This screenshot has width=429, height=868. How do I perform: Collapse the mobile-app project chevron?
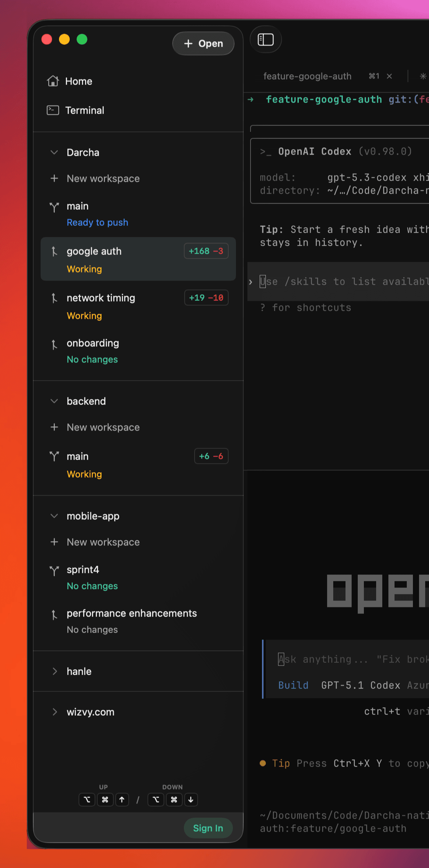(x=54, y=516)
